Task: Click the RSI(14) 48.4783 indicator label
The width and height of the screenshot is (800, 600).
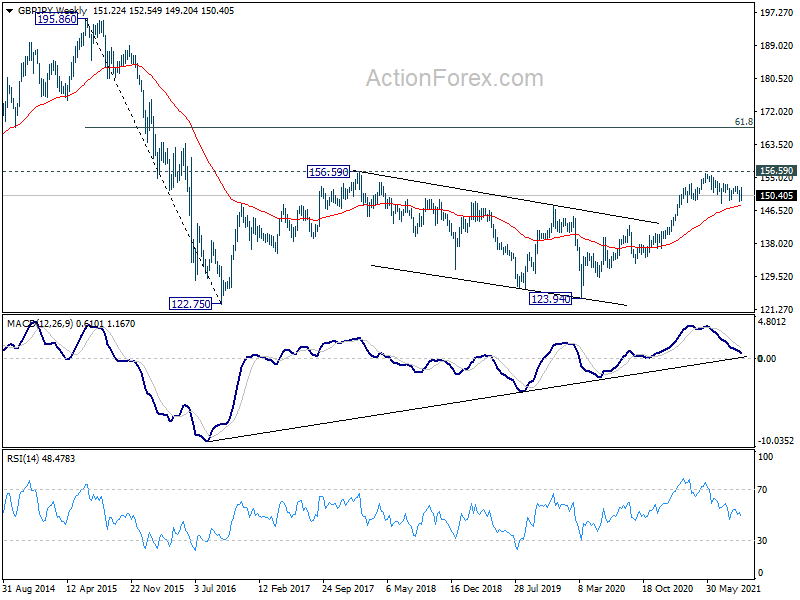Action: [x=41, y=459]
